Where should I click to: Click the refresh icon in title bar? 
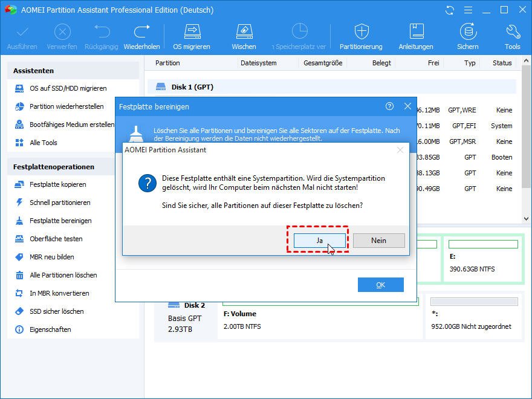click(450, 10)
